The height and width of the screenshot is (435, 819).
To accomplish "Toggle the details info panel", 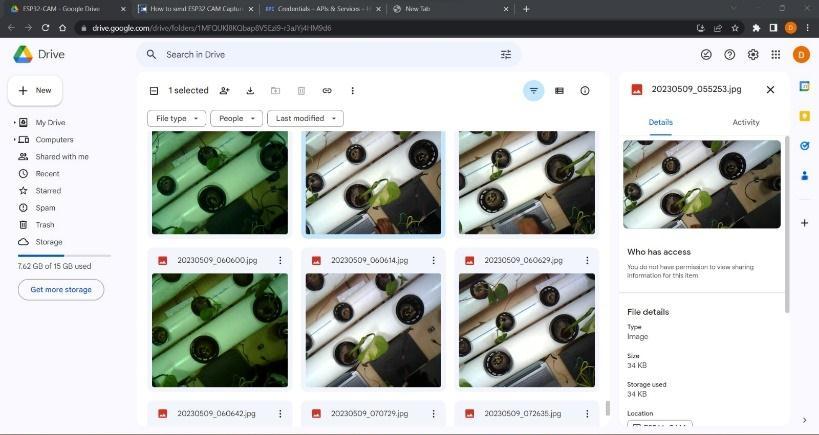I will point(585,90).
